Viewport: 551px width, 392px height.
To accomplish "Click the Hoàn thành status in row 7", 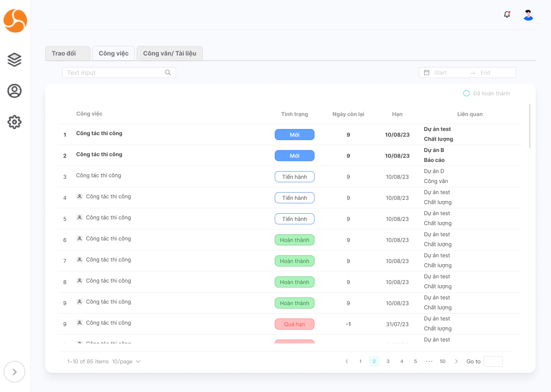I will click(295, 261).
